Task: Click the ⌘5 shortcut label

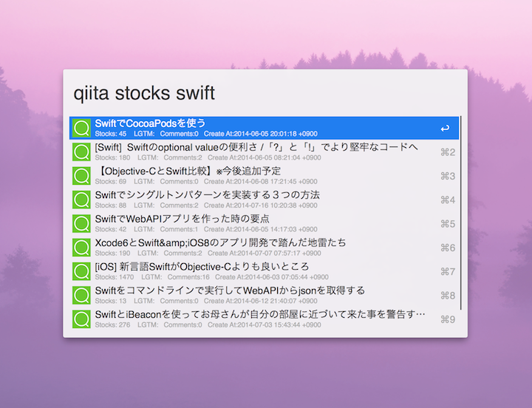Action: coord(448,224)
